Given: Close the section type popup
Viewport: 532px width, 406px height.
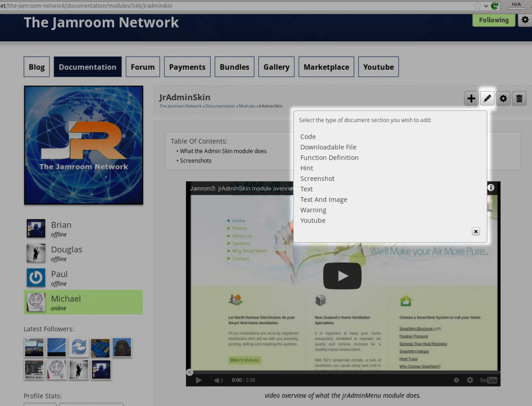Looking at the screenshot, I should [476, 231].
